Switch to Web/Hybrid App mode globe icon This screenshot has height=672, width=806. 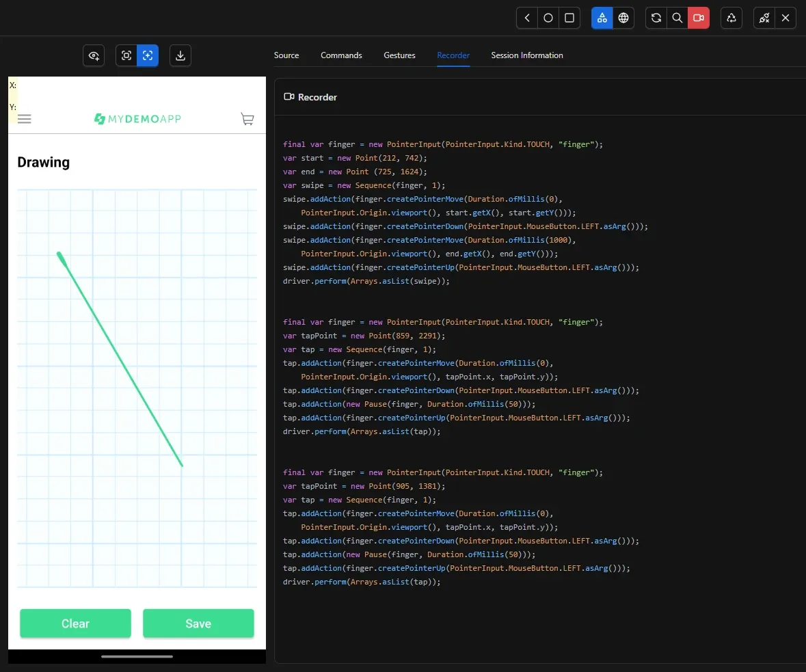(623, 18)
